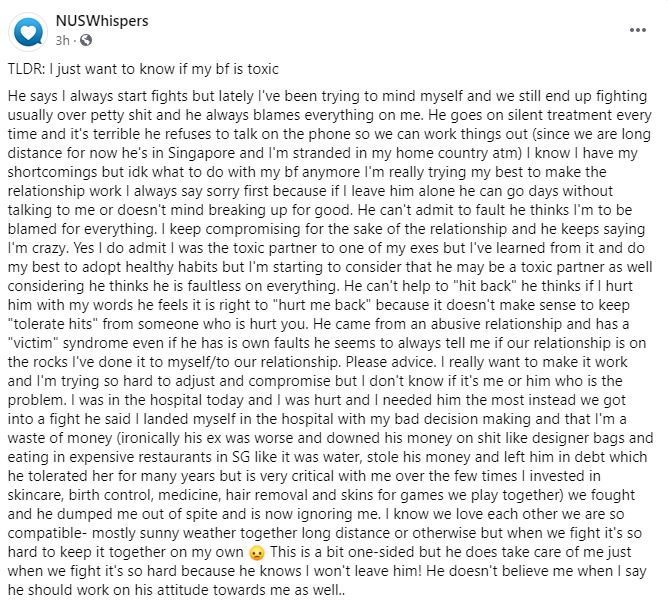The width and height of the screenshot is (668, 609).
Task: Click the 3h post timestamp
Action: coord(62,40)
